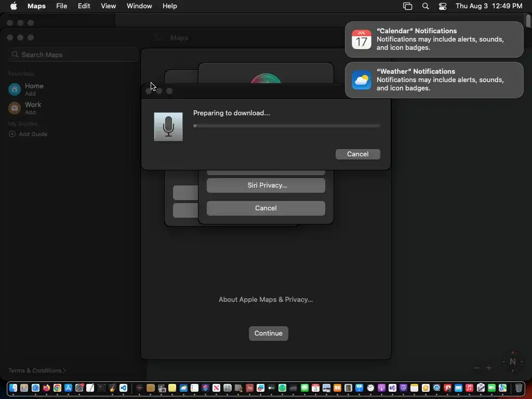Open Calendar icon in the Dock
Viewport: 532px width, 399px height.
315,388
